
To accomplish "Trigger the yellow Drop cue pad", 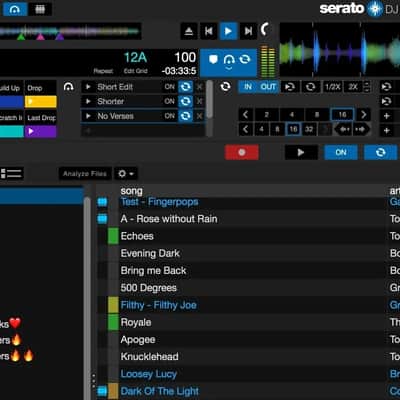I will point(41,102).
